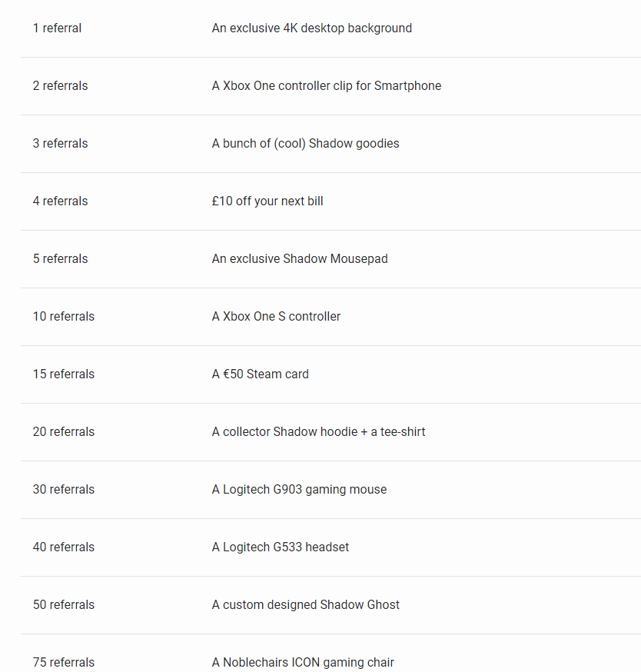
Task: Select 'A Xbox One S controller' reward
Action: click(276, 316)
